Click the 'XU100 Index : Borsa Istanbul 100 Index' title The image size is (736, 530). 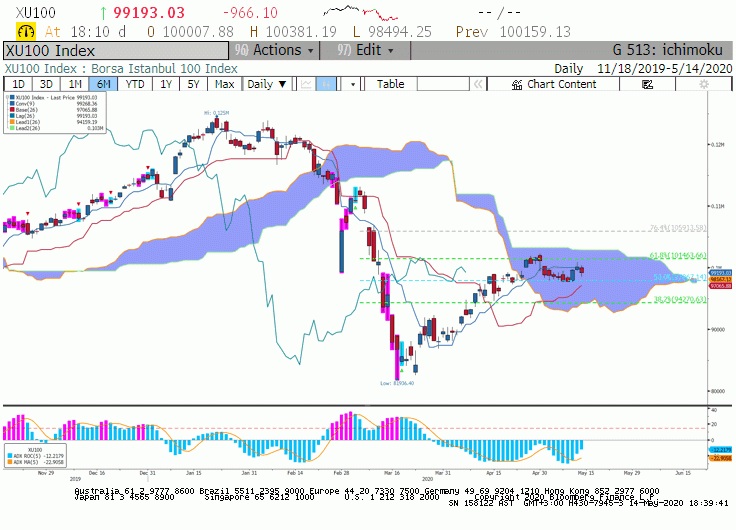point(121,69)
